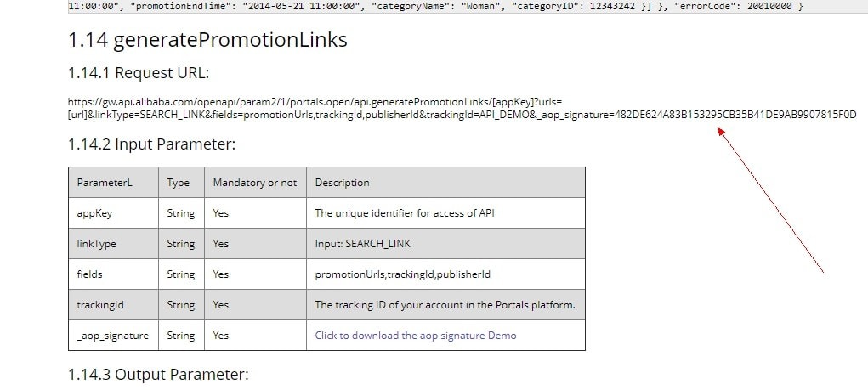The image size is (868, 390).
Task: Click the ParameterL column header
Action: (105, 183)
